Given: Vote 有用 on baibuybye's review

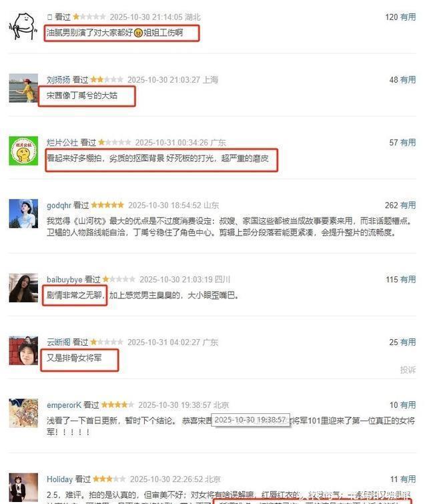Looking at the screenshot, I should [408, 279].
